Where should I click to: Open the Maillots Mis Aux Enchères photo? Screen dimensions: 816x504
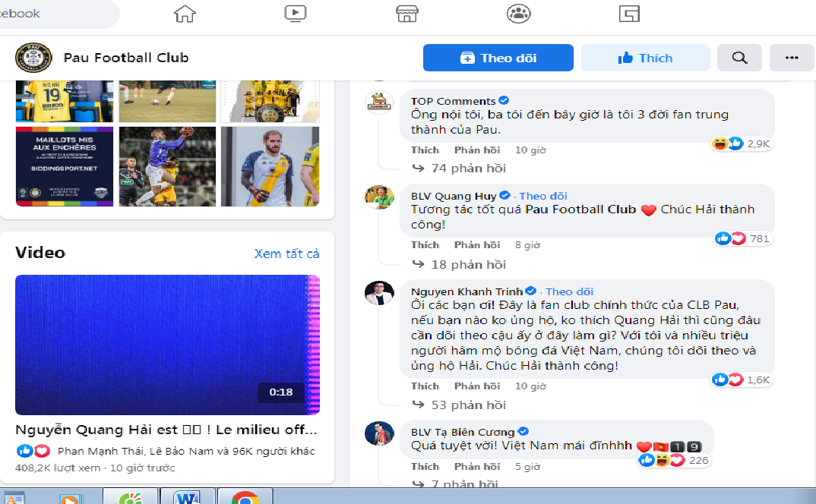(x=65, y=165)
